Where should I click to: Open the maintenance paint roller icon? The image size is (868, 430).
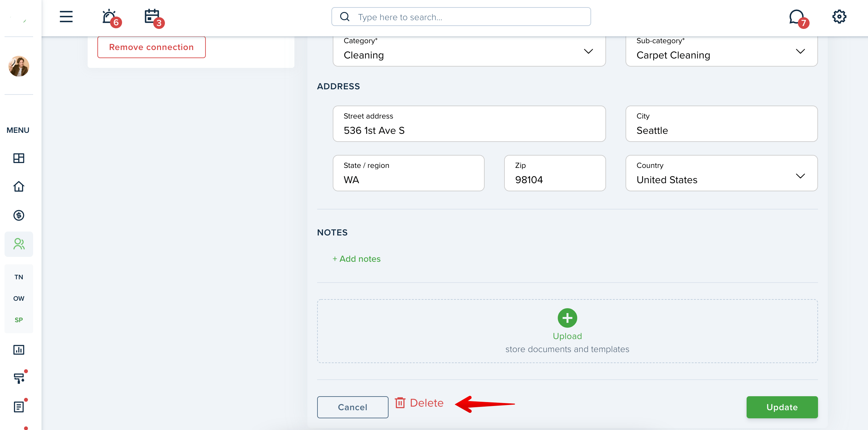(x=19, y=378)
